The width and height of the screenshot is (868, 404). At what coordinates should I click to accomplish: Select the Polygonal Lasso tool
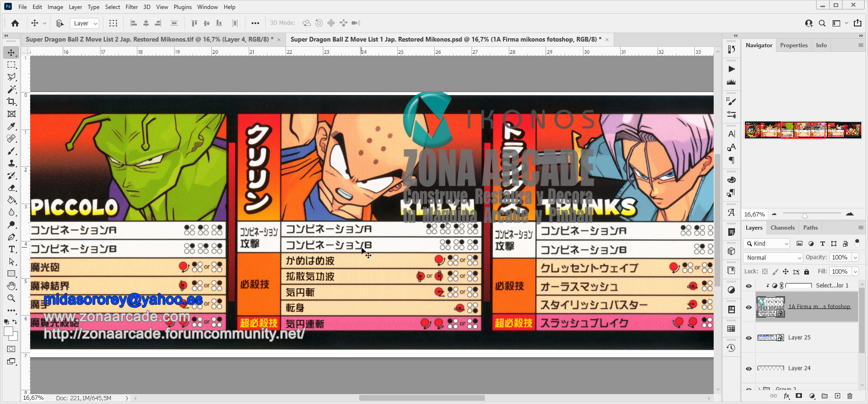(x=11, y=77)
